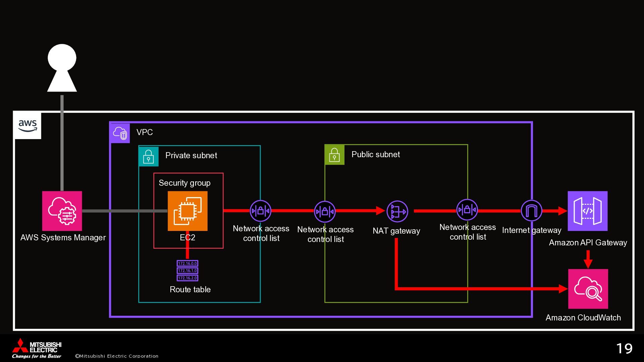This screenshot has width=644, height=362.
Task: Click the Route table icon
Action: point(187,270)
